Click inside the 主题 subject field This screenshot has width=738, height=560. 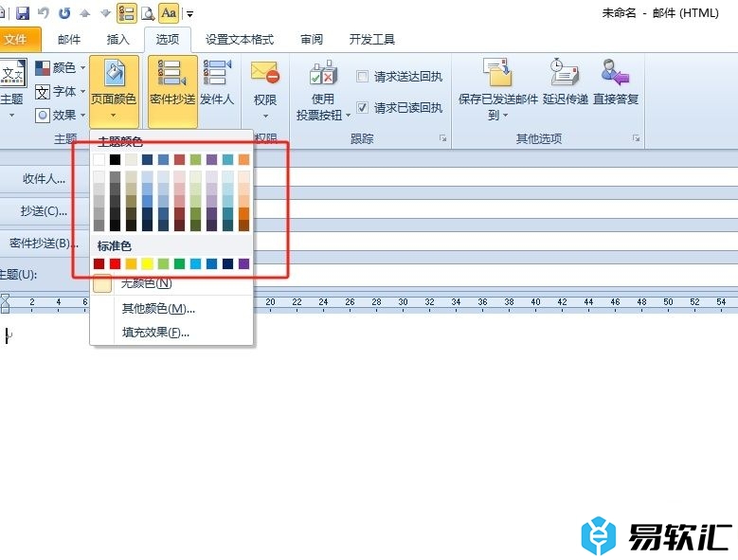coord(495,274)
